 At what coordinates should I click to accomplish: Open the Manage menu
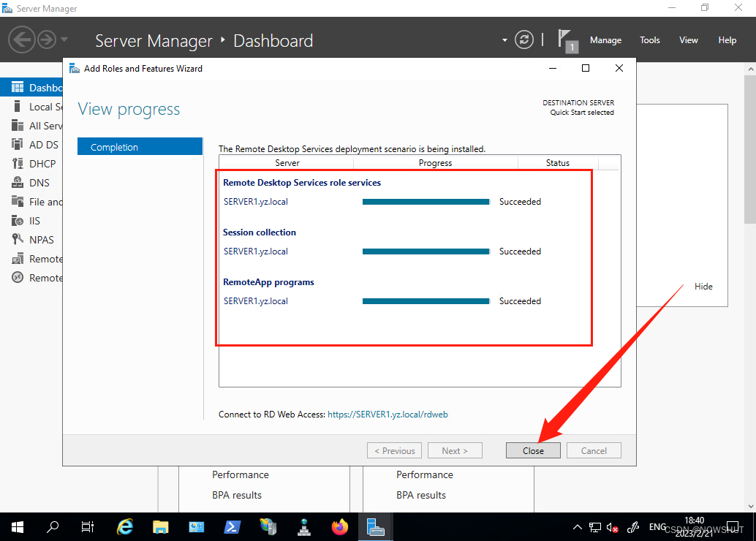(605, 40)
